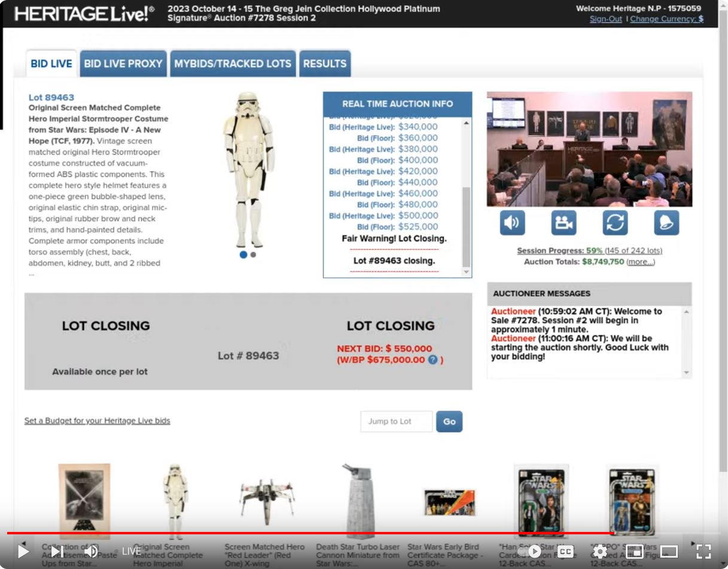This screenshot has height=569, width=728.
Task: Play the video with the play button
Action: coord(23,551)
